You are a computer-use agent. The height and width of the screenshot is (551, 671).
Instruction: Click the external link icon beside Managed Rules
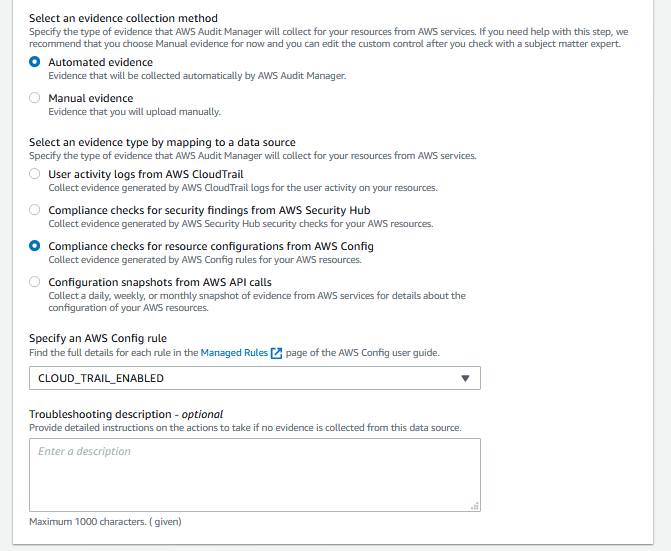tap(276, 353)
